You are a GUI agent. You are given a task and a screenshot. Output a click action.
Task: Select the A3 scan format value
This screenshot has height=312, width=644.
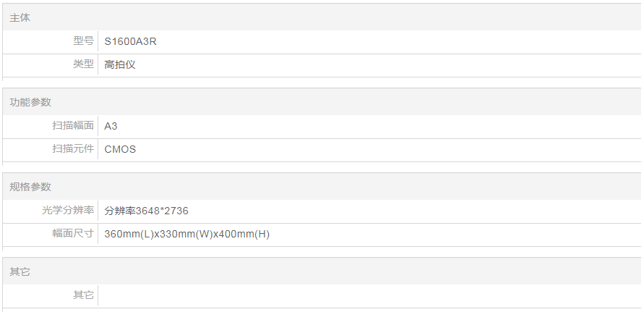111,126
